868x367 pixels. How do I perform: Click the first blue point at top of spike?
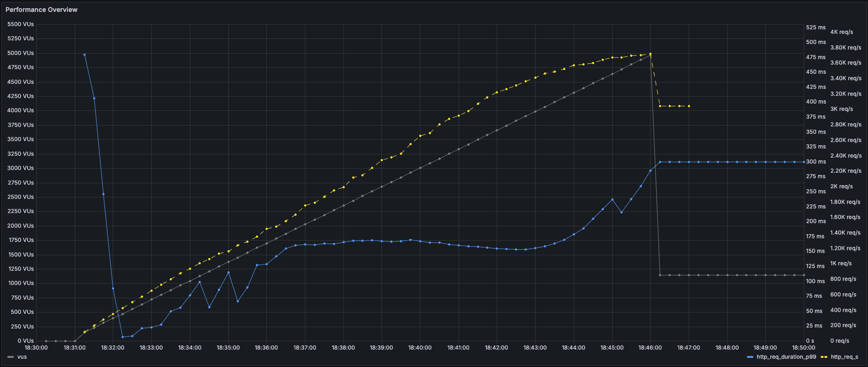click(84, 55)
